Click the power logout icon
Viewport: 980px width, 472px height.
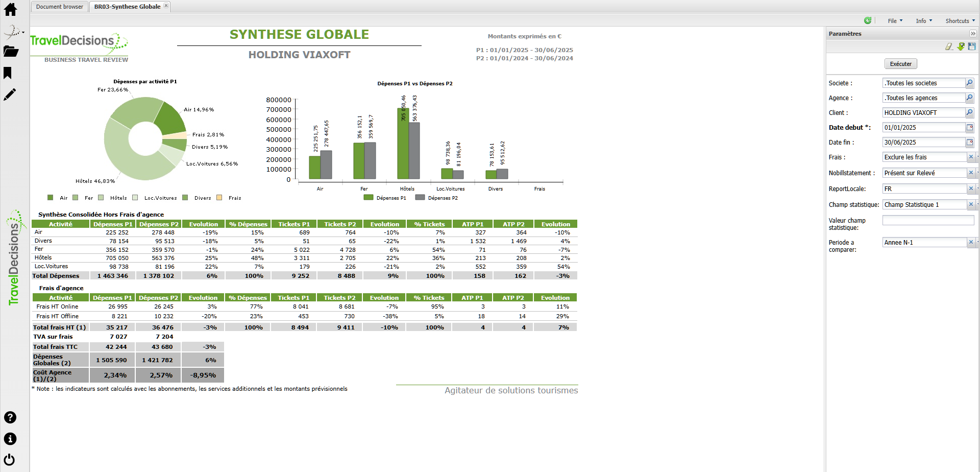click(x=10, y=460)
